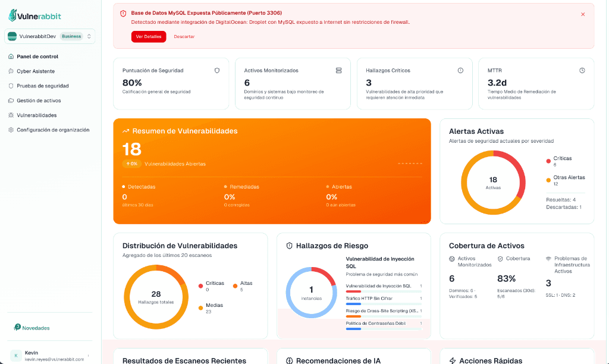Click the Descartadas: 1 text
The width and height of the screenshot is (609, 364).
pos(564,207)
